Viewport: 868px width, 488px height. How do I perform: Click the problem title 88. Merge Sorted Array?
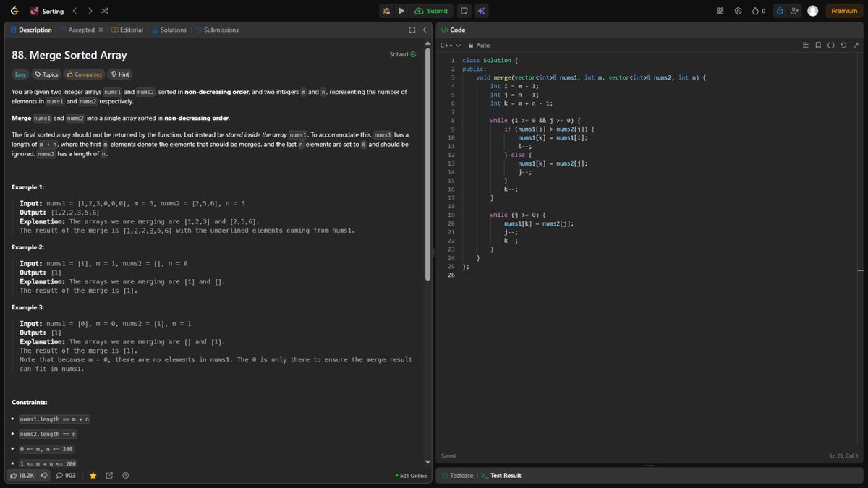tap(69, 55)
